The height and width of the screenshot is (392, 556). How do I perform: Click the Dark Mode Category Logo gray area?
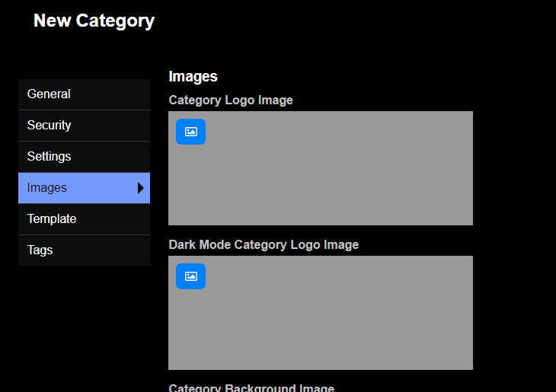321,313
